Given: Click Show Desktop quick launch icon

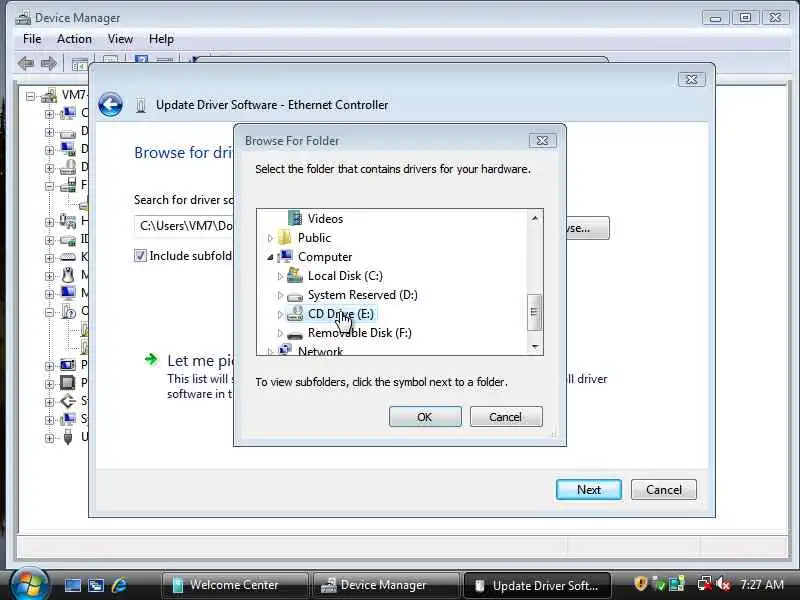Looking at the screenshot, I should [x=72, y=585].
